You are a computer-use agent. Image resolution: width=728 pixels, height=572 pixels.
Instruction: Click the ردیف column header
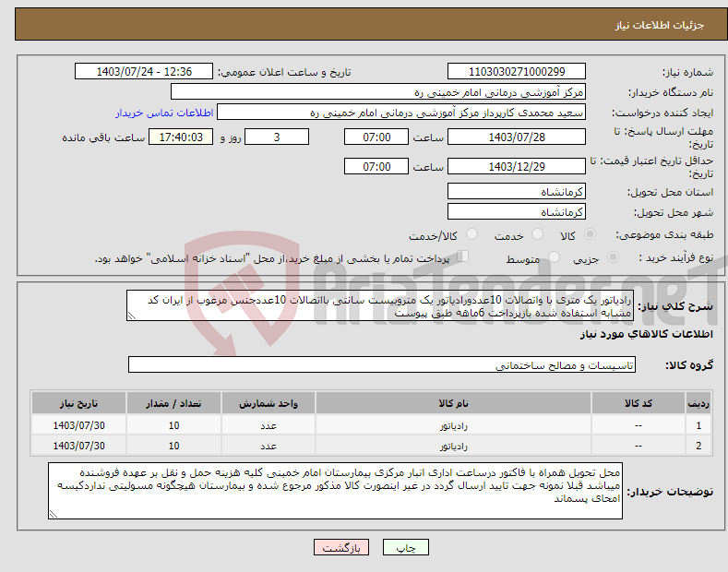point(698,403)
